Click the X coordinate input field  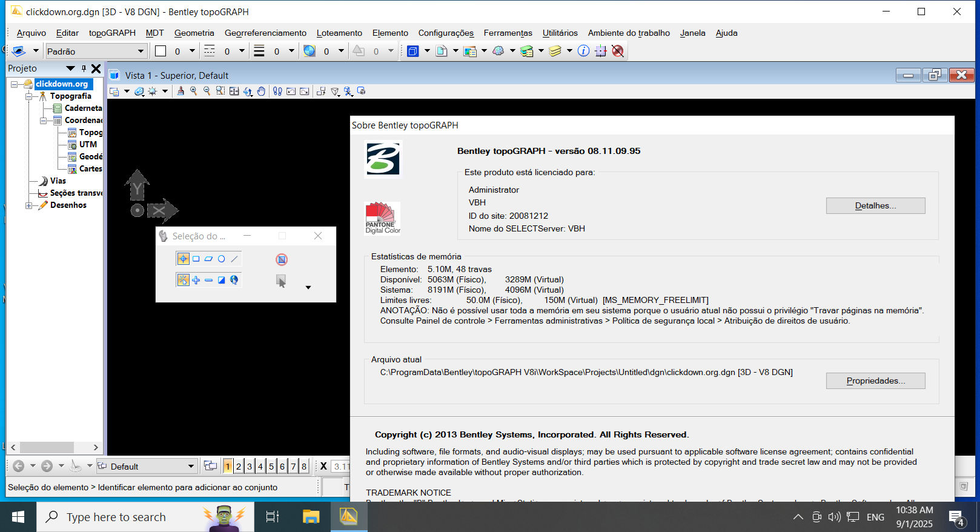tap(340, 466)
